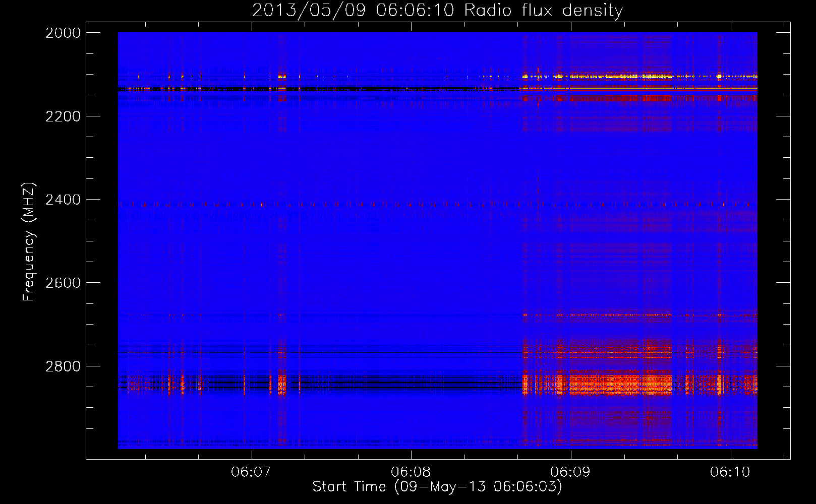Click the 06:08 time axis label

coord(411,472)
